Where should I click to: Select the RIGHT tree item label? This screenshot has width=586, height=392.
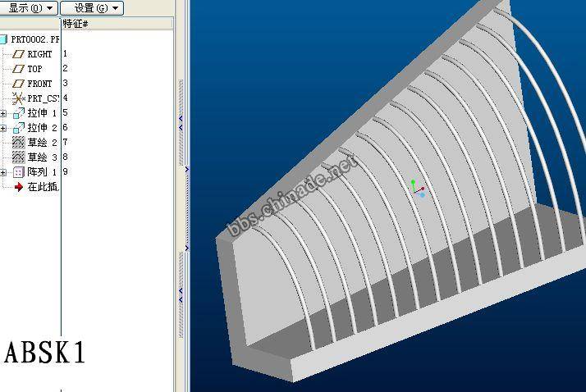(39, 54)
